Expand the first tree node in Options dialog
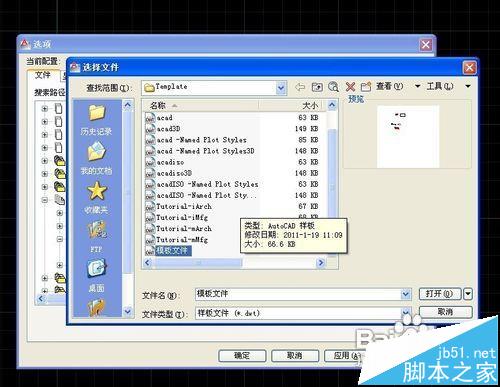 45,109
